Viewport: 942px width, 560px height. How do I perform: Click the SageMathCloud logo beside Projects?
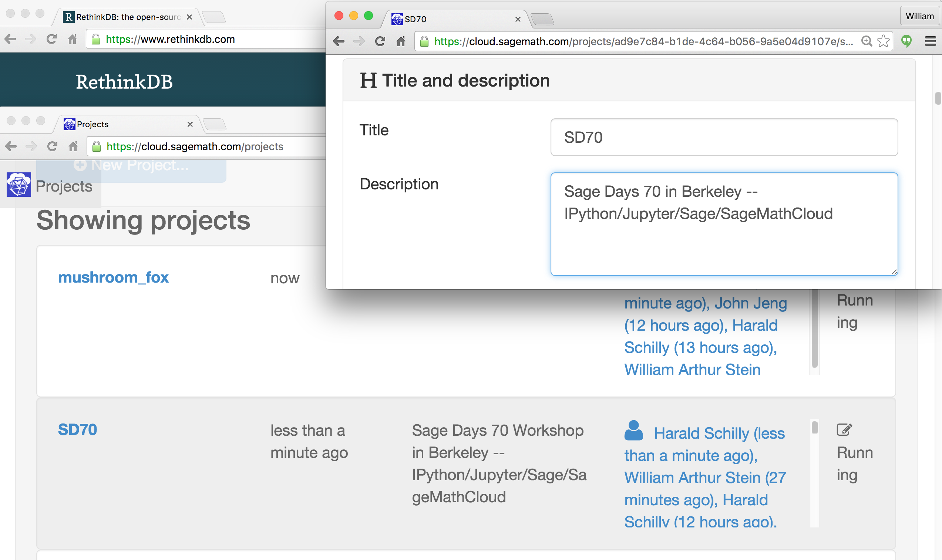pos(18,185)
